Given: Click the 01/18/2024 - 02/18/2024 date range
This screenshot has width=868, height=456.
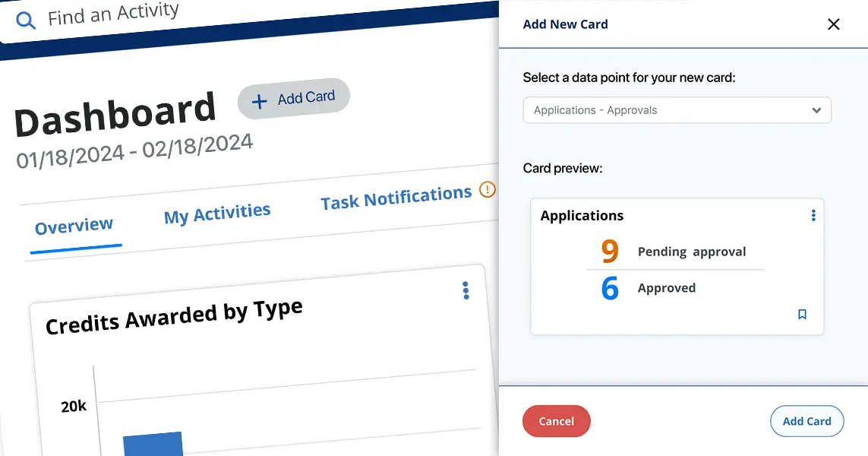Looking at the screenshot, I should pyautogui.click(x=134, y=150).
